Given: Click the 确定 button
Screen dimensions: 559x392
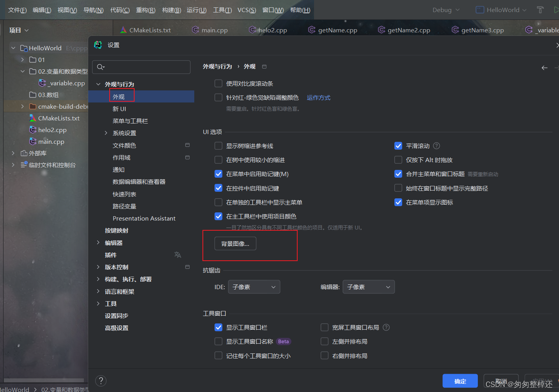Looking at the screenshot, I should point(460,381).
